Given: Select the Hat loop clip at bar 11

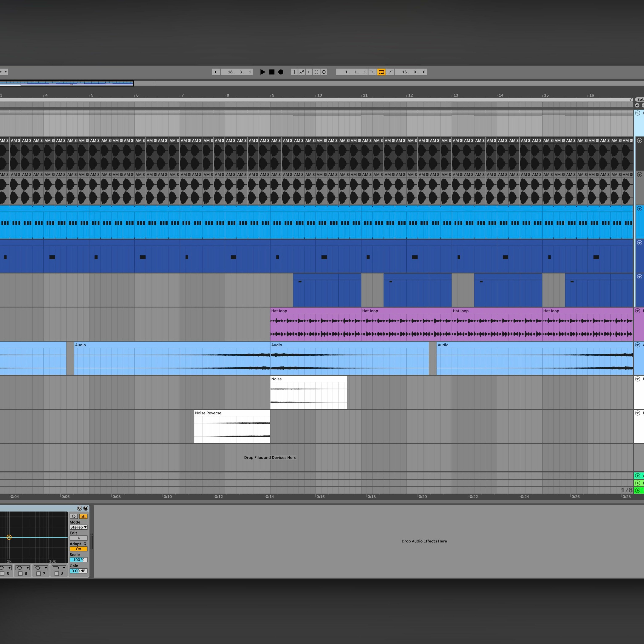Looking at the screenshot, I should tap(406, 324).
